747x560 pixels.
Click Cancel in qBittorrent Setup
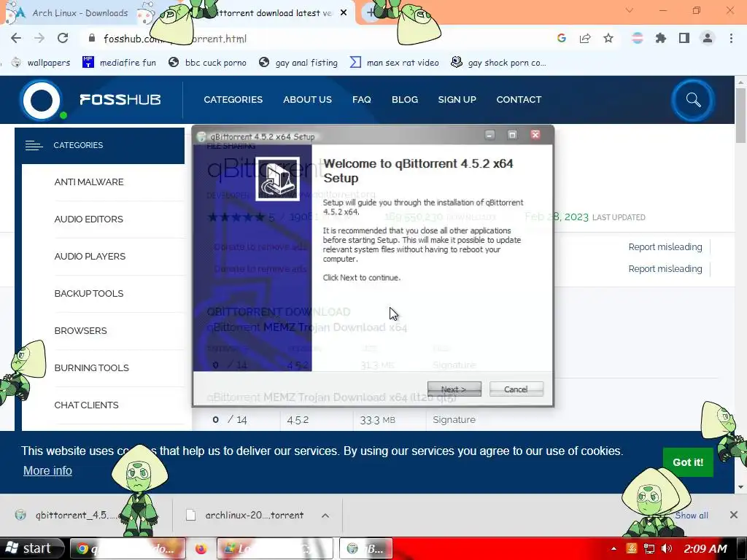pyautogui.click(x=516, y=389)
